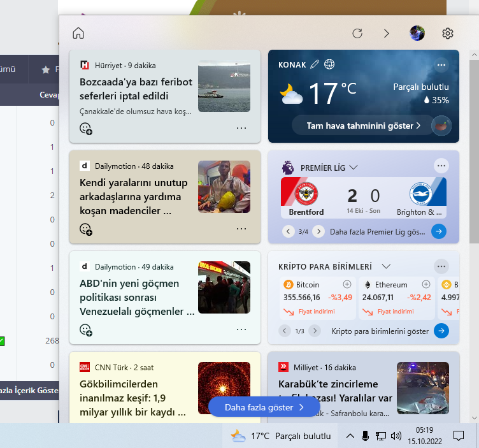The height and width of the screenshot is (448, 479).
Task: Click the blue arrow for Premier Lig
Action: pos(439,231)
